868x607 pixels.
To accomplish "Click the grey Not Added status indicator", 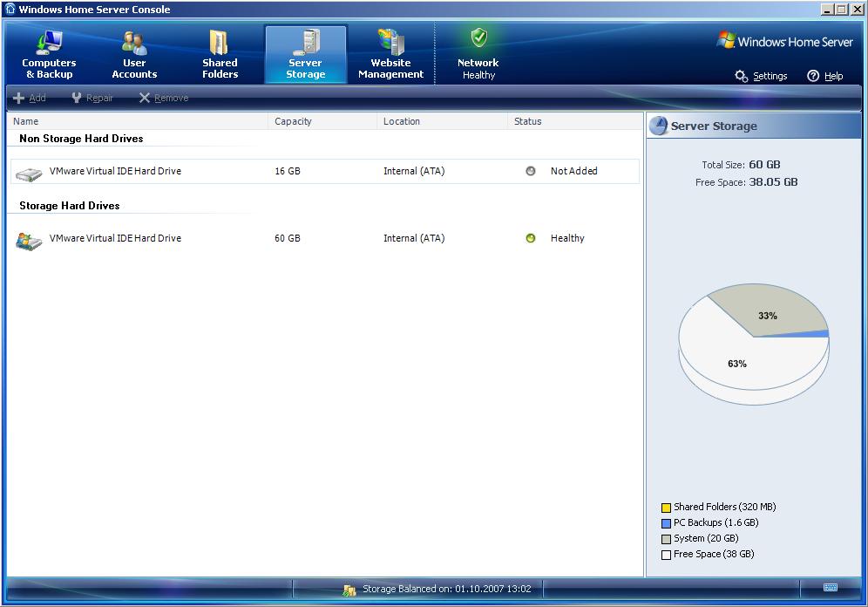I will click(531, 171).
